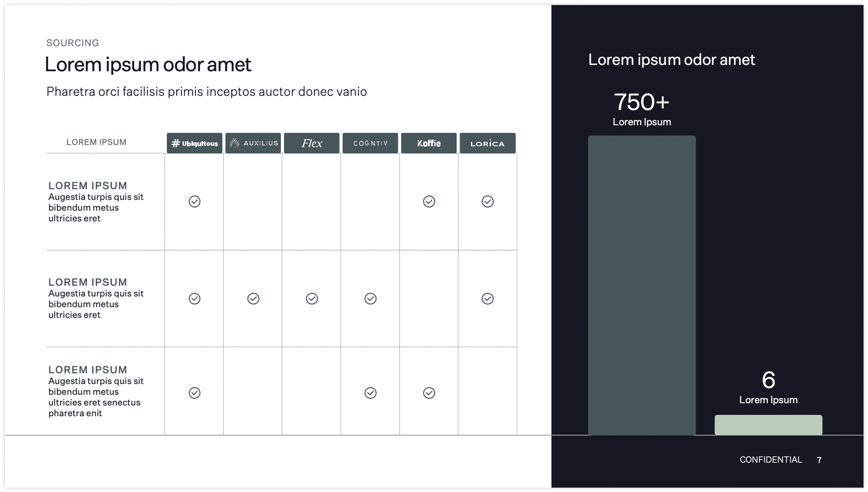Click the LOREM IPSUM table column header
Screen dimensions: 868x492
96,142
